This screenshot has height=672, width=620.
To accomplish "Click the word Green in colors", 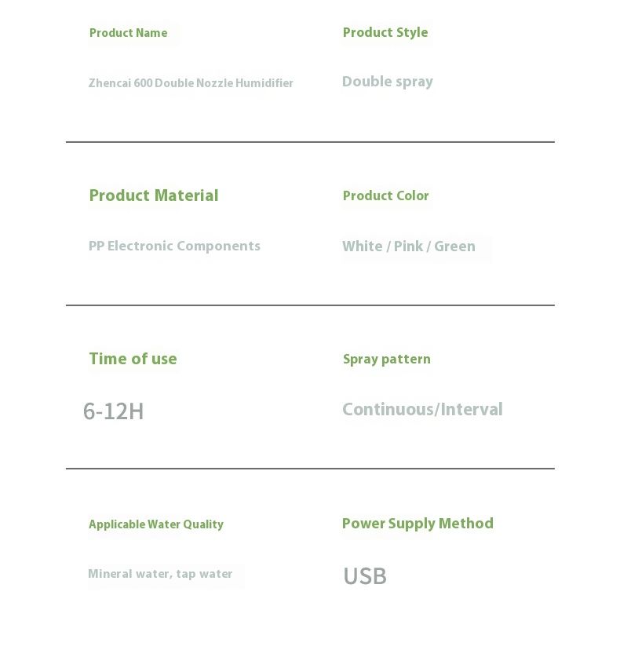I will point(454,247).
